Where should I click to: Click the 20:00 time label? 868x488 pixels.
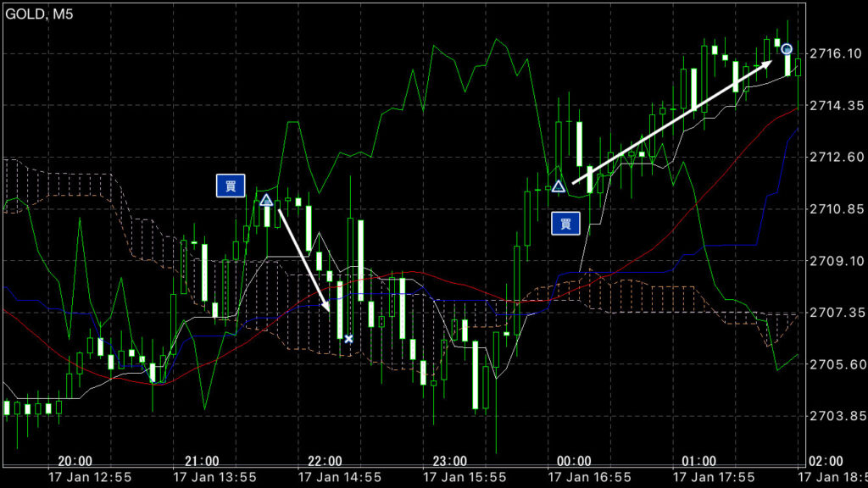tap(75, 461)
